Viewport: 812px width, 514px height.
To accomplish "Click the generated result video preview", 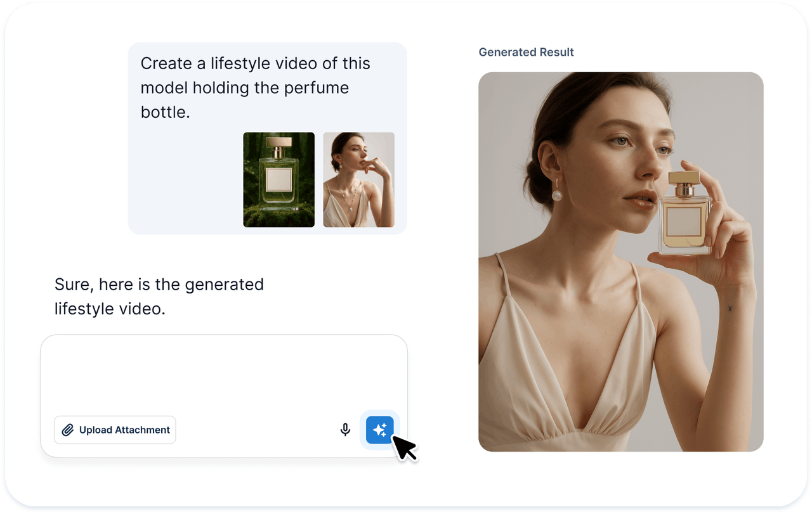I will [620, 261].
